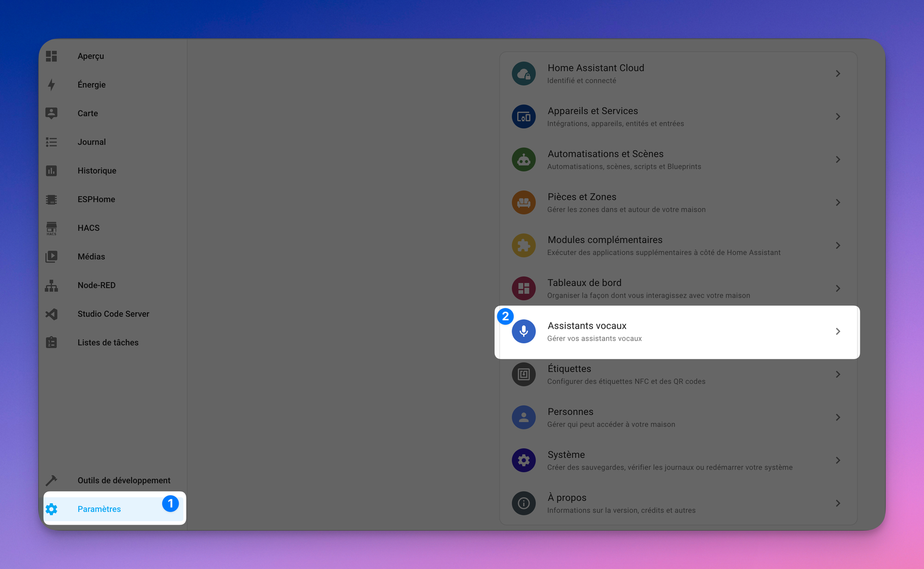The height and width of the screenshot is (569, 924).
Task: Click the microphone icon for Assistants vocaux
Action: tap(524, 331)
